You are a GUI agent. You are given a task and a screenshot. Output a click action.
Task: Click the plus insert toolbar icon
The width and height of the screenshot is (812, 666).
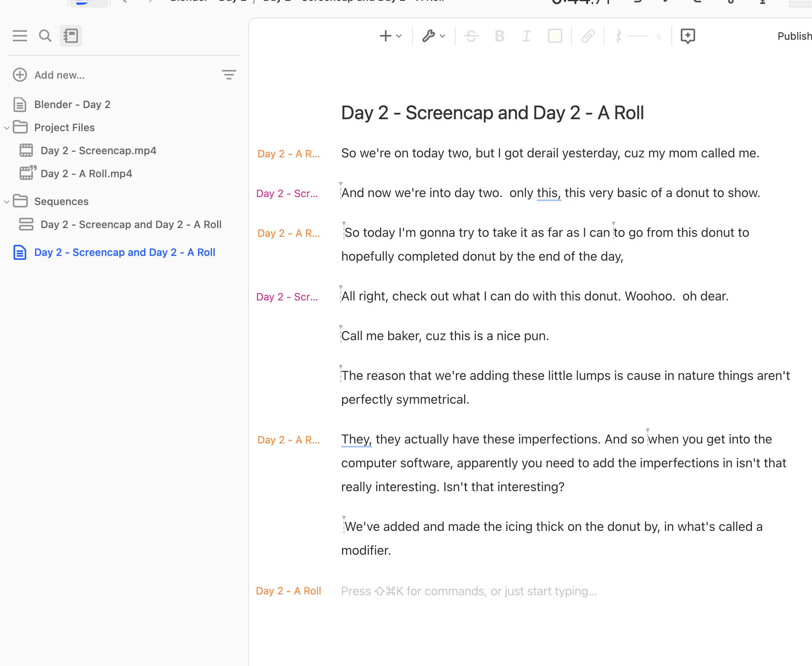pos(385,36)
